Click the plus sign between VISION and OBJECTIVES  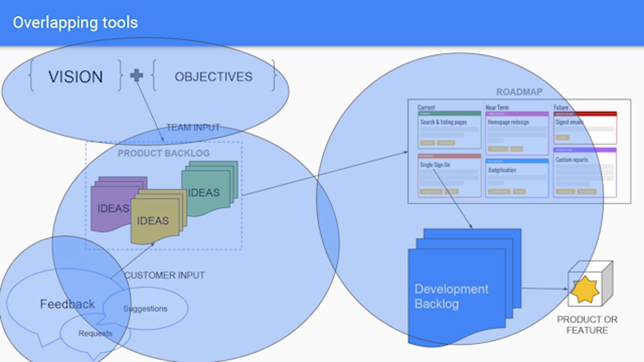point(136,76)
